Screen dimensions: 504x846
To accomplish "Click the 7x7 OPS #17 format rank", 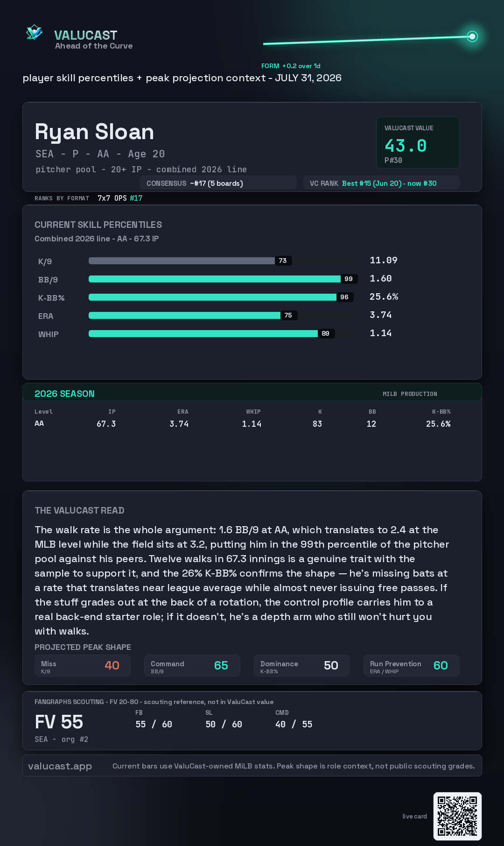I will coord(120,198).
